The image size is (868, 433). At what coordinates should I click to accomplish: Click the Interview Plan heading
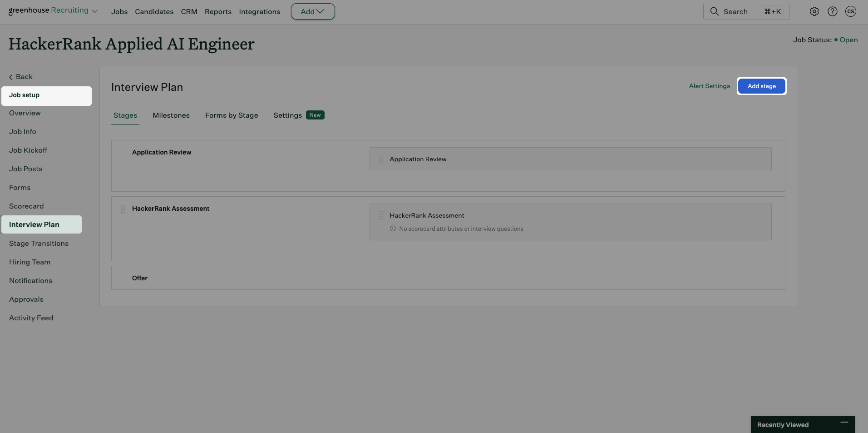tap(147, 87)
